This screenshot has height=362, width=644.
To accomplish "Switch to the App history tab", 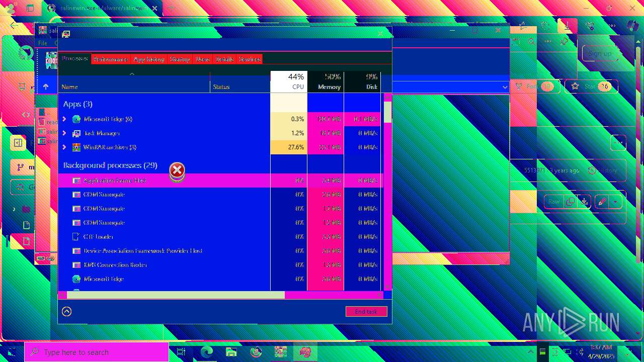I will coord(149,59).
